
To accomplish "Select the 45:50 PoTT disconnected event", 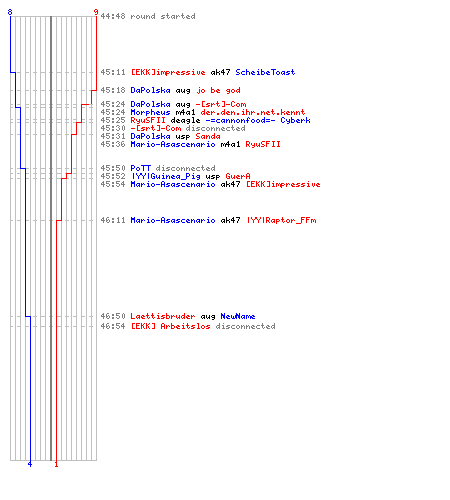I will coord(158,168).
